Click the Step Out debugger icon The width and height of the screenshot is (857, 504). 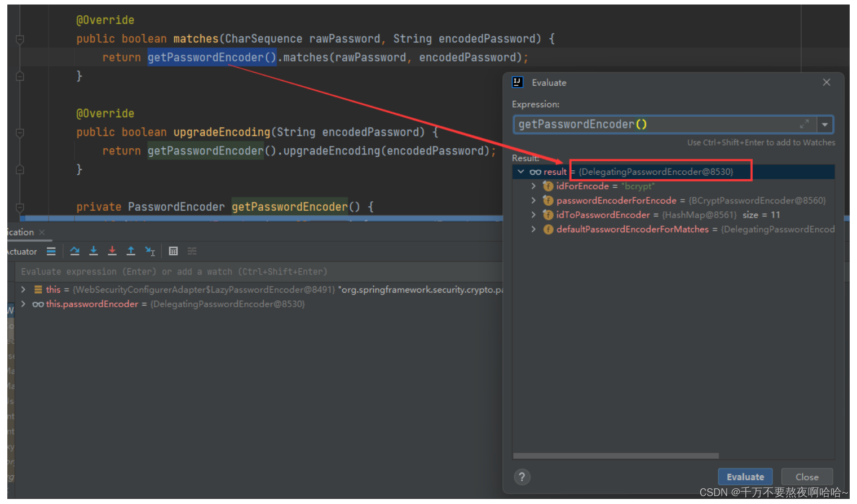click(131, 251)
